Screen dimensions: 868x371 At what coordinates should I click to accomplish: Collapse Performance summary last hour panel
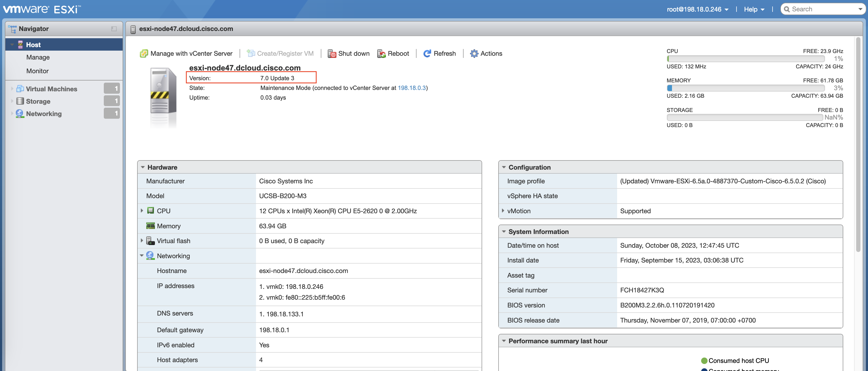coord(504,341)
